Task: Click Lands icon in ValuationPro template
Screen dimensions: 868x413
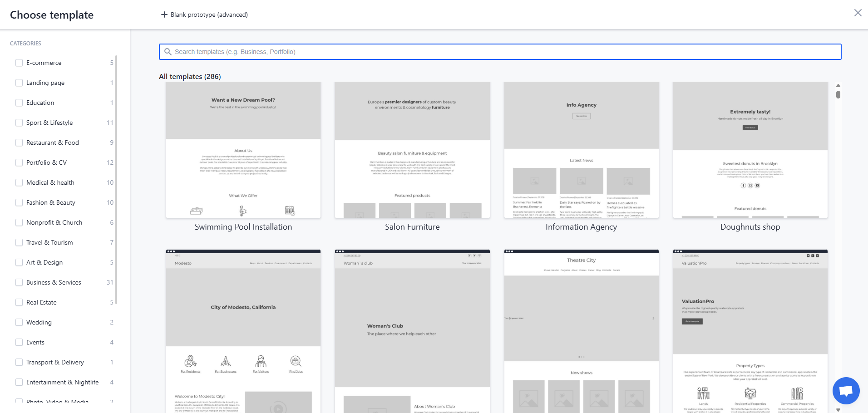Action: 703,393
